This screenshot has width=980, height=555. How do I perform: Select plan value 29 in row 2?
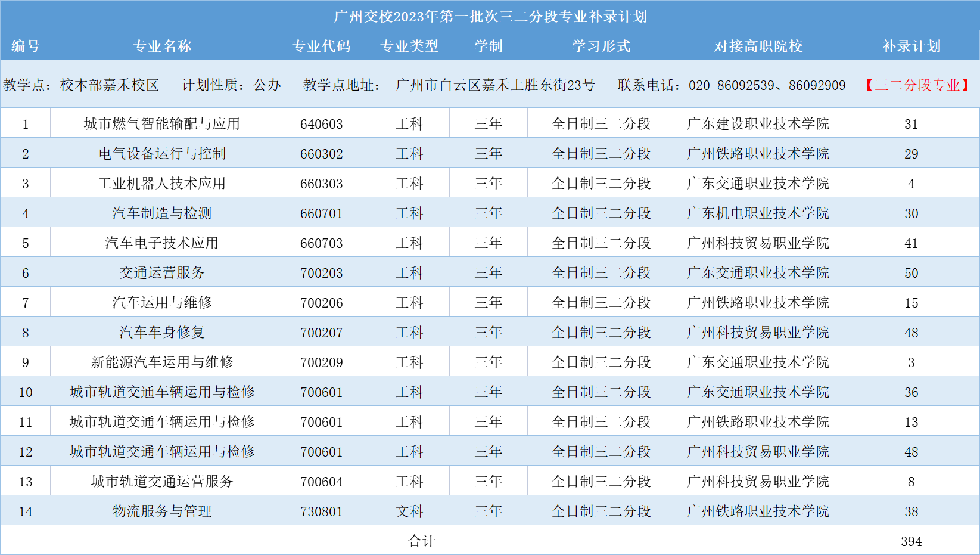point(911,154)
